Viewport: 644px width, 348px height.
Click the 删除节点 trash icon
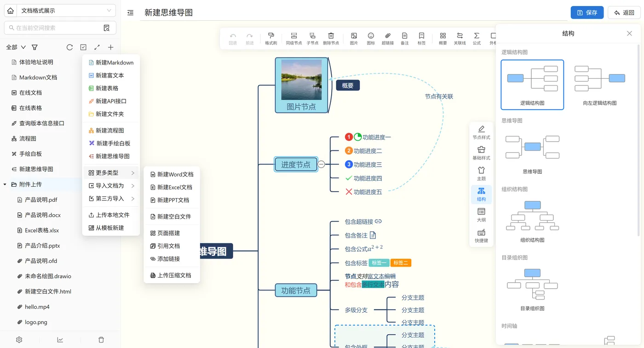[331, 39]
